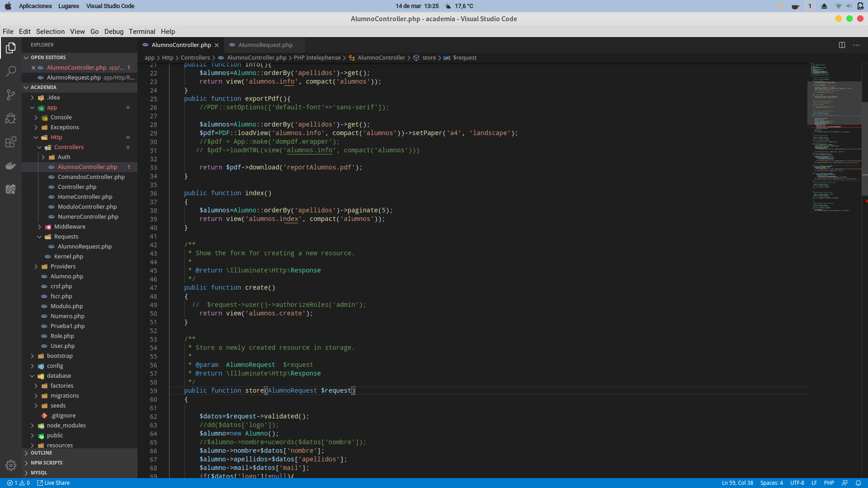
Task: Open the Explorer view in activity bar
Action: click(x=11, y=48)
